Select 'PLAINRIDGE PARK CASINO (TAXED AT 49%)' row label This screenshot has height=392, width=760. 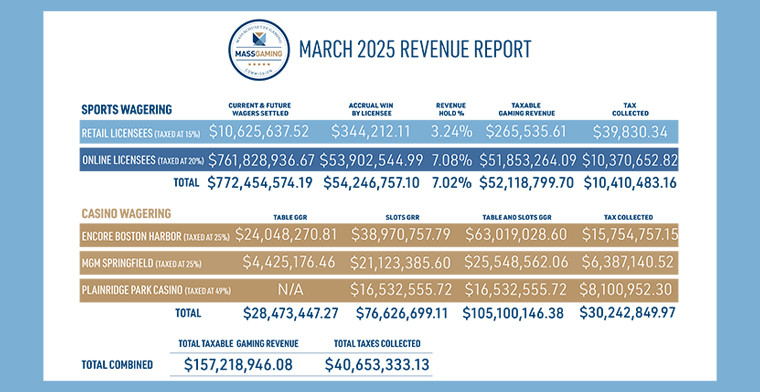pos(156,291)
